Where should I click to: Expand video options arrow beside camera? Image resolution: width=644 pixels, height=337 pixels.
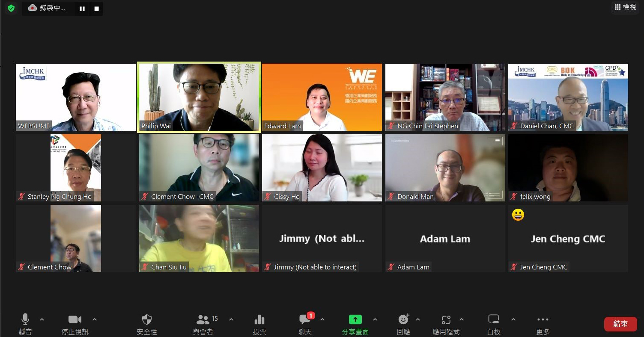click(x=95, y=319)
